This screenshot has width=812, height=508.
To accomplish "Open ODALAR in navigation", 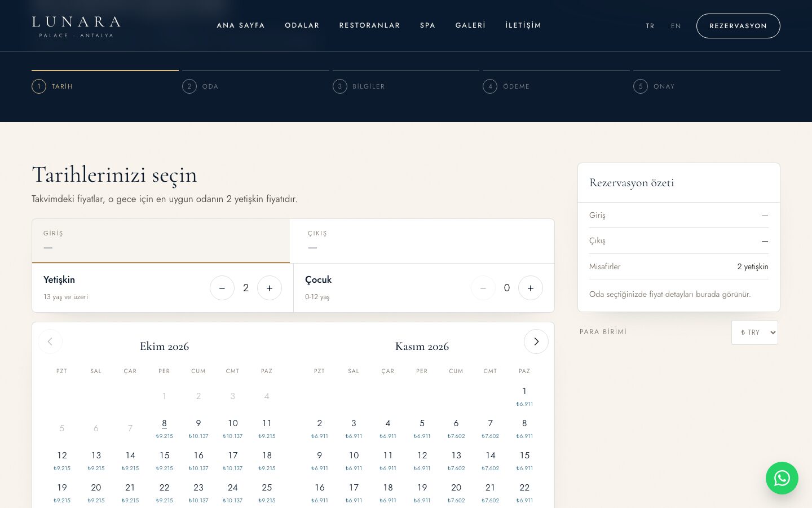I will point(302,25).
